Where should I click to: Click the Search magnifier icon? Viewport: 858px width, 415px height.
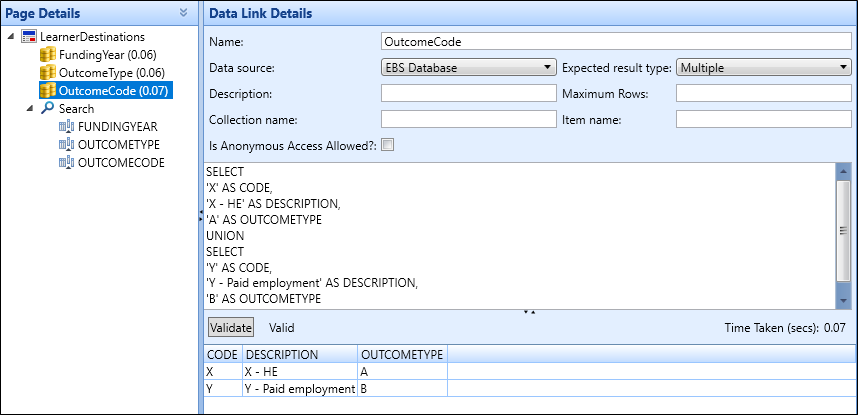tap(47, 109)
